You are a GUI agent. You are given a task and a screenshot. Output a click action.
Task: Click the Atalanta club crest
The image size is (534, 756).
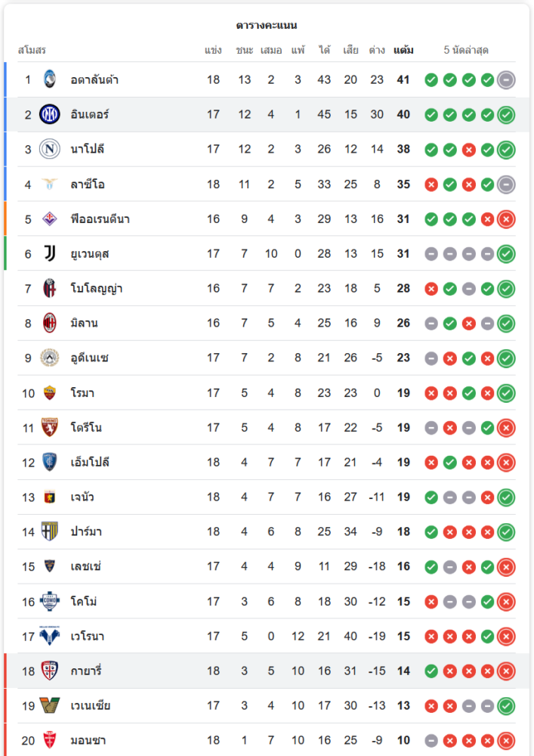click(49, 79)
